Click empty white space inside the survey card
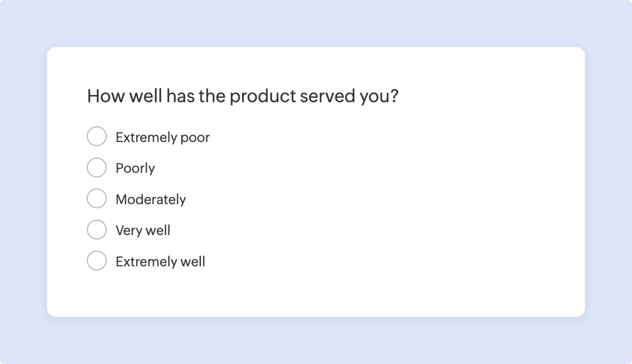This screenshot has height=364, width=632. (400, 212)
